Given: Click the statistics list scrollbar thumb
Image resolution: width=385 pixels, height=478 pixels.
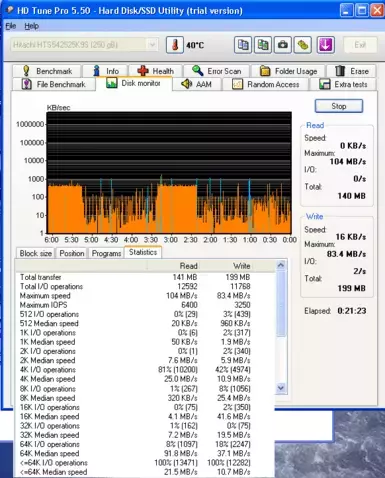Looking at the screenshot, I should (281, 303).
